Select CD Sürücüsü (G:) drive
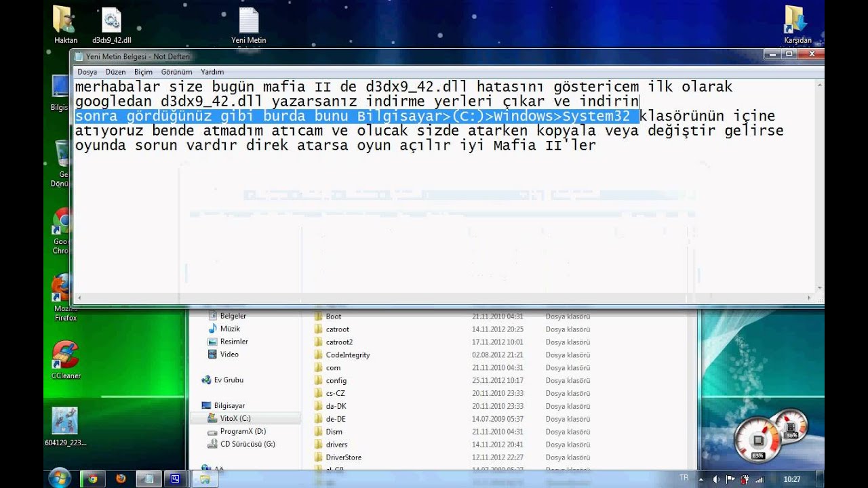 click(x=241, y=445)
